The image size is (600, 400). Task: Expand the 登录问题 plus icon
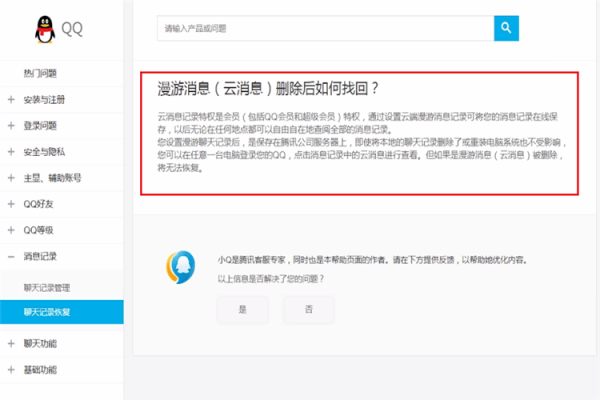point(11,126)
